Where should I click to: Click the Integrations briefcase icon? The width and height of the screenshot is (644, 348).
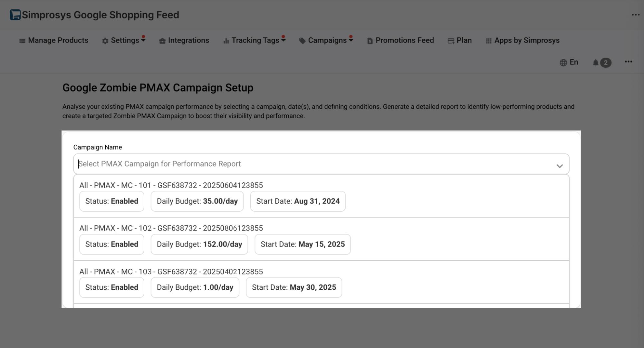[x=162, y=41]
